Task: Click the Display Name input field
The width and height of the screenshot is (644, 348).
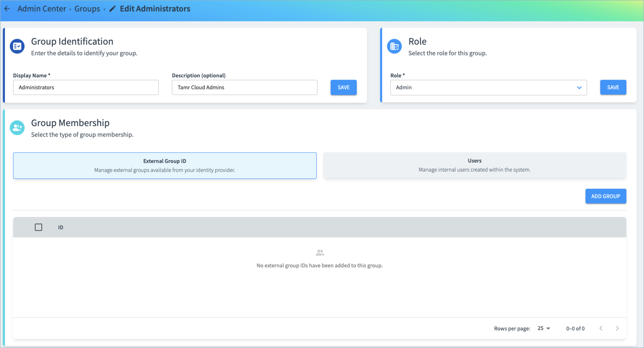Action: click(x=86, y=87)
